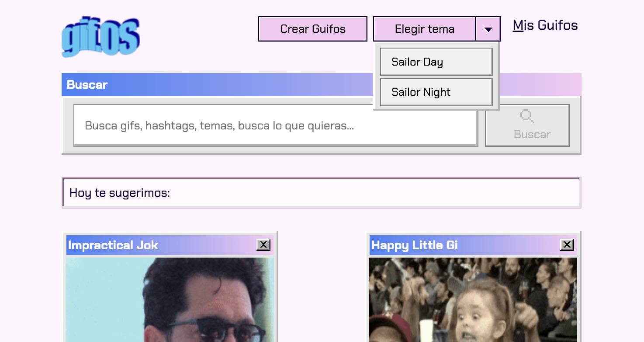Click the Impractical Jokers gif thumbnail
The width and height of the screenshot is (644, 342).
[170, 300]
